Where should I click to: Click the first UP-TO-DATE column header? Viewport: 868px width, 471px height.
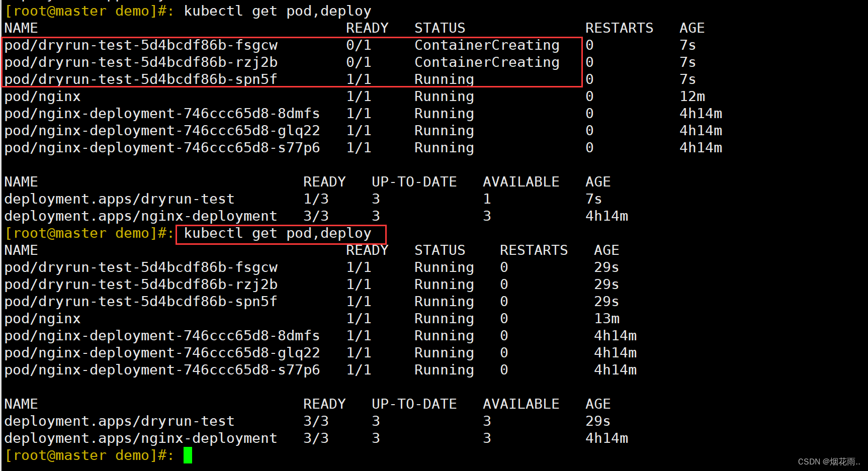click(414, 182)
